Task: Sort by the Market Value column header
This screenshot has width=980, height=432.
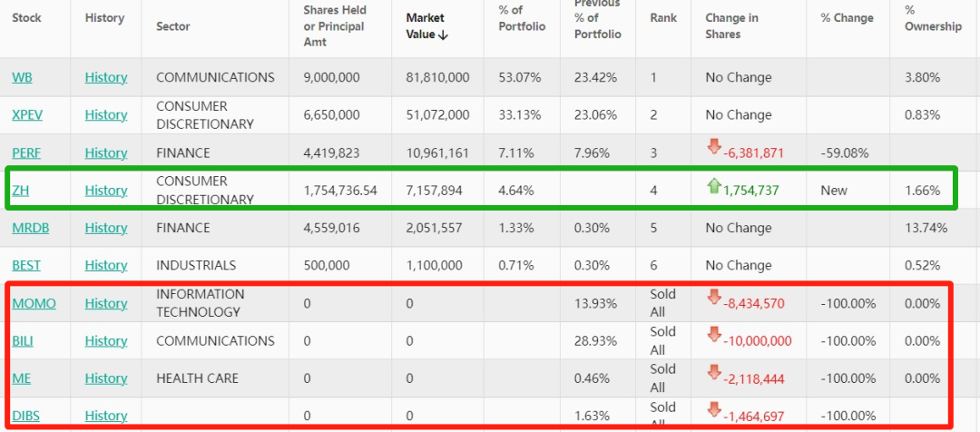Action: 427,26
